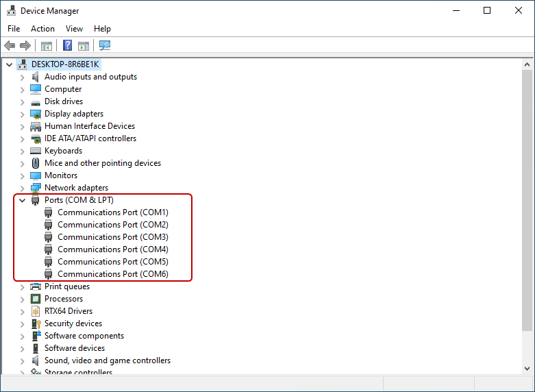Open the Action menu
The image size is (535, 392).
tap(42, 29)
